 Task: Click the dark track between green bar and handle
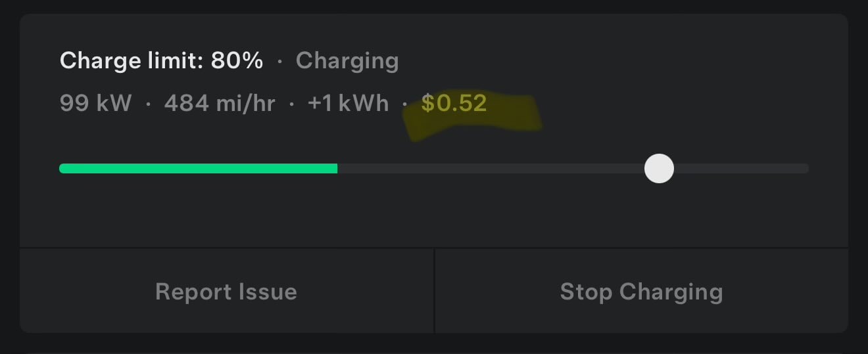[491, 169]
